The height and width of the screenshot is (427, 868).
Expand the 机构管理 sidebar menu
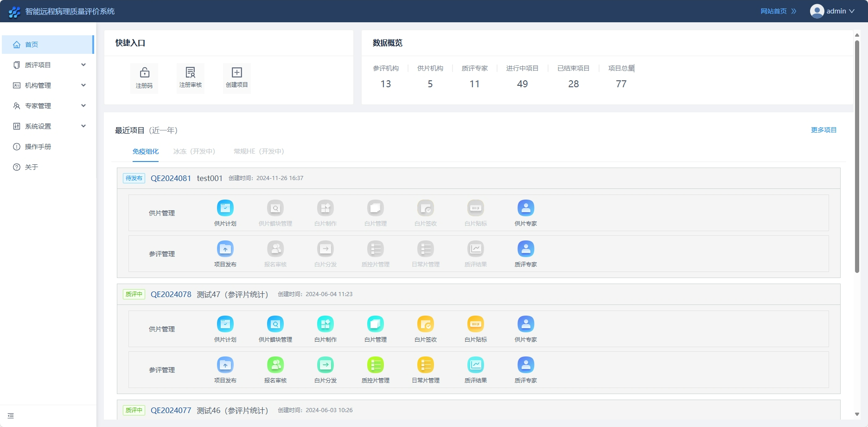[48, 85]
